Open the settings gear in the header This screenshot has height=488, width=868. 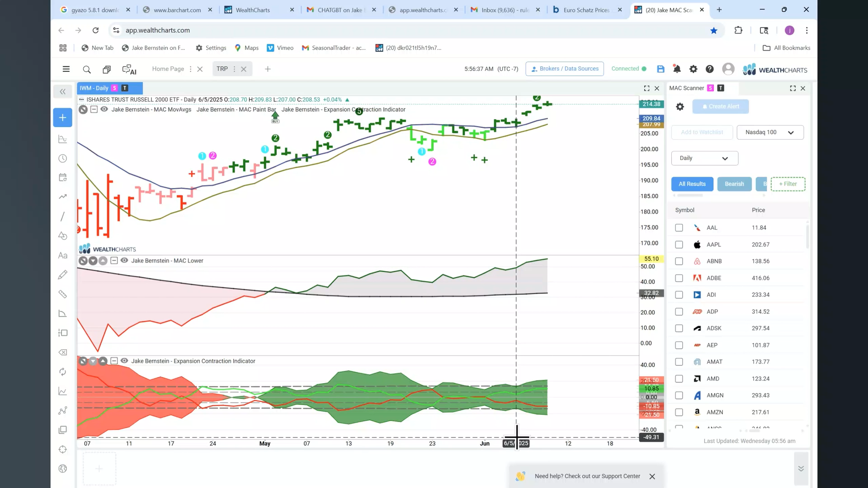tap(693, 69)
